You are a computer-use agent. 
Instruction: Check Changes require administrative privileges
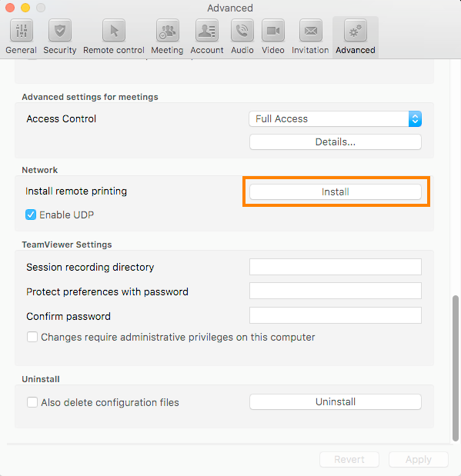click(32, 337)
